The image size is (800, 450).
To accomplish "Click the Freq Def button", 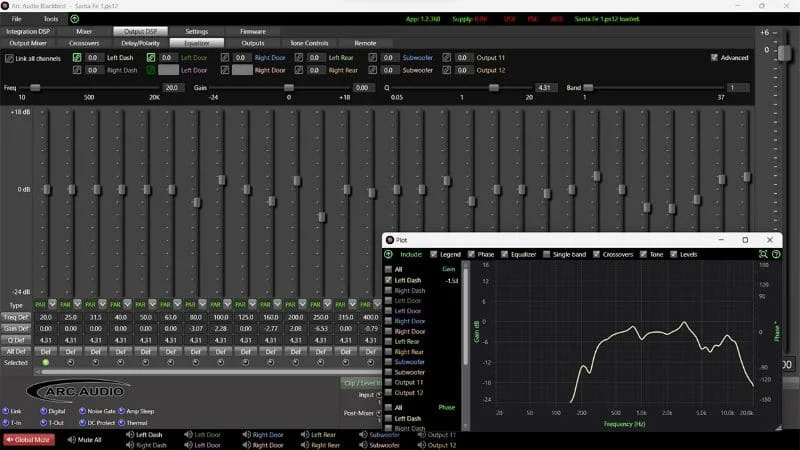I will pyautogui.click(x=16, y=317).
